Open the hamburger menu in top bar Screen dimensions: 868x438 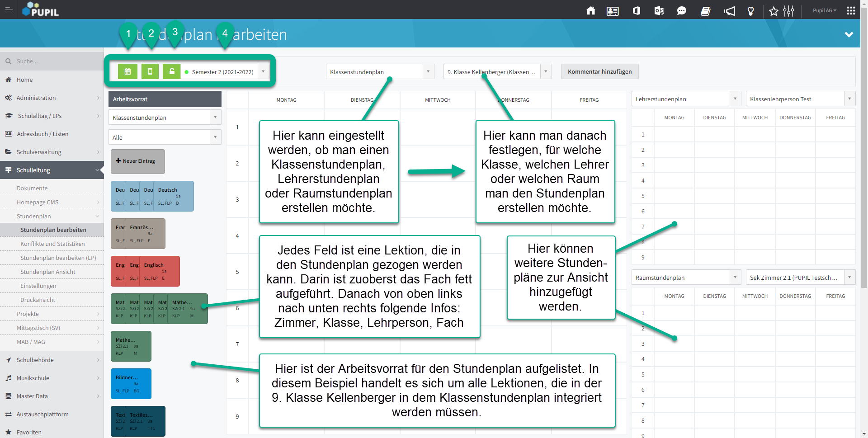pyautogui.click(x=9, y=9)
